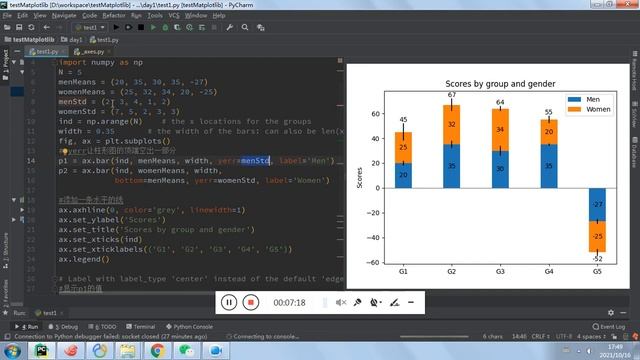Image resolution: width=640 pixels, height=360 pixels.
Task: Toggle the microphone in recorder bar
Action: 358,302
